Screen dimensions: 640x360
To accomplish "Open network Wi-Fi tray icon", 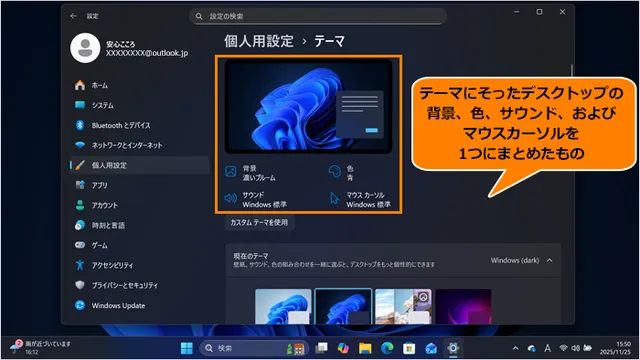I will point(564,348).
